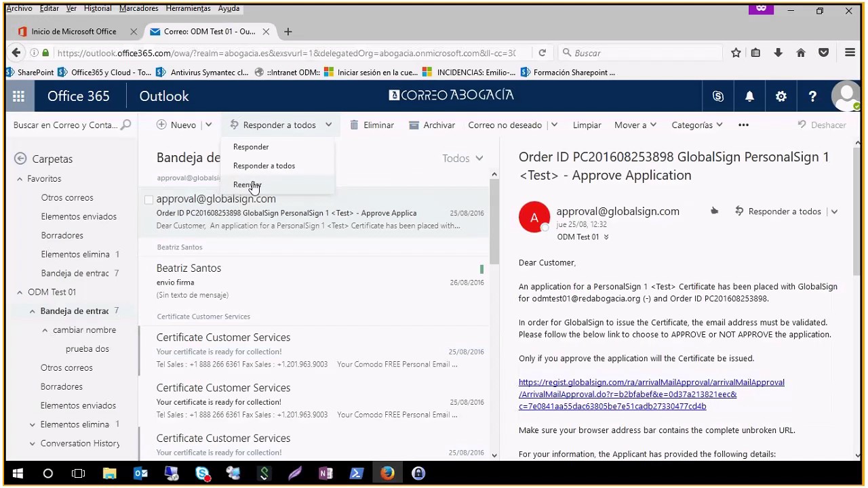The width and height of the screenshot is (868, 488).
Task: Open the notifications bell
Action: pyautogui.click(x=749, y=96)
